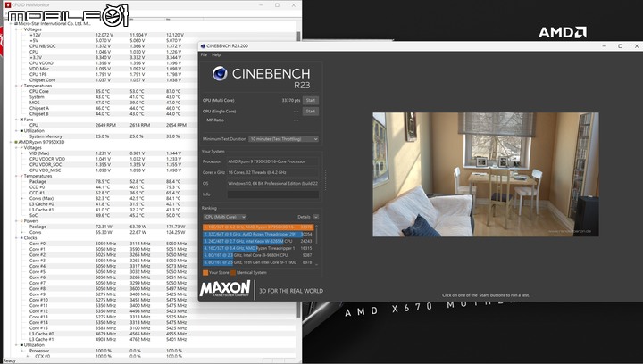643x364 pixels.
Task: Click the Fans category icon
Action: coord(21,120)
